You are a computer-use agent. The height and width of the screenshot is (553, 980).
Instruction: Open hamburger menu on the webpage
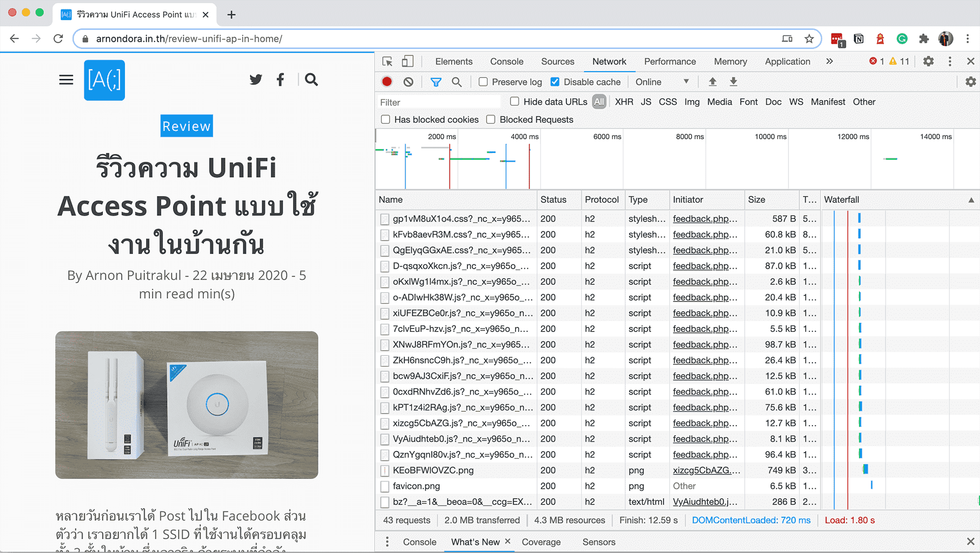(66, 79)
